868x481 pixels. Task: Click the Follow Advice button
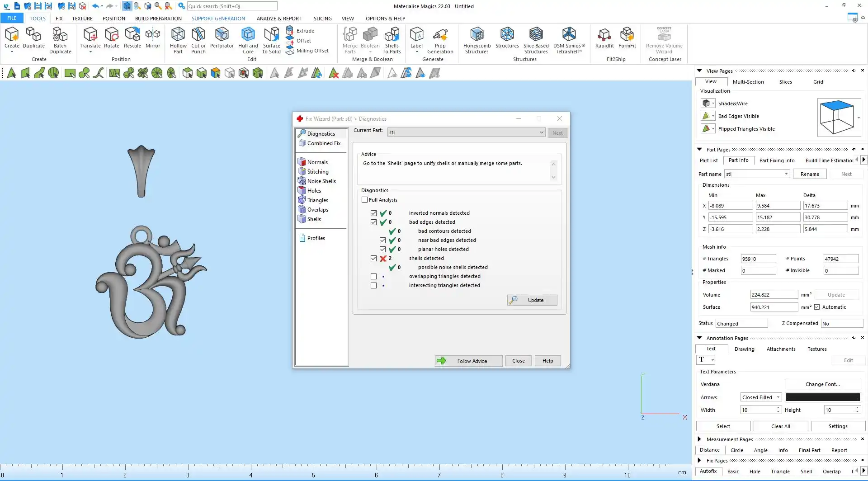[x=468, y=361]
